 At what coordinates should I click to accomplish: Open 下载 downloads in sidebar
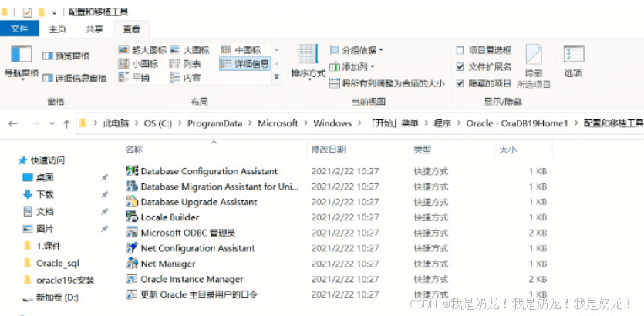pyautogui.click(x=45, y=194)
